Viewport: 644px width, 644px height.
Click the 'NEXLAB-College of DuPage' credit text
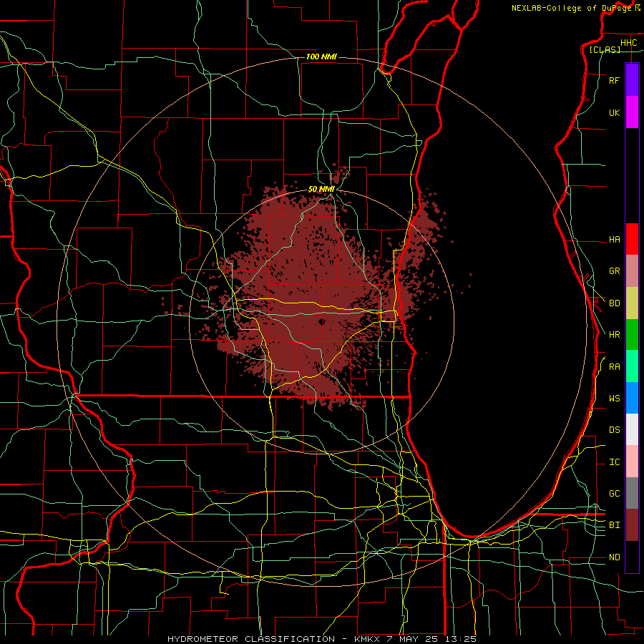coord(571,8)
